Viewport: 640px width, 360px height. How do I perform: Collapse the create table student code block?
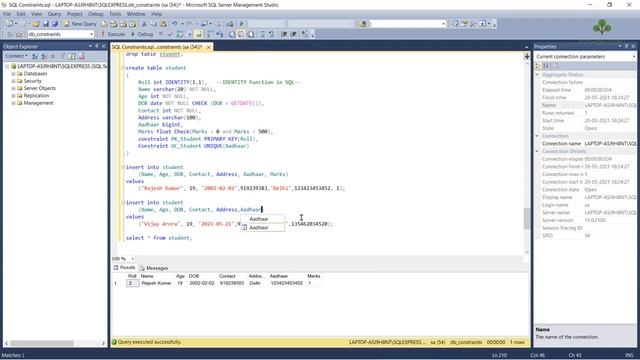pyautogui.click(x=123, y=68)
